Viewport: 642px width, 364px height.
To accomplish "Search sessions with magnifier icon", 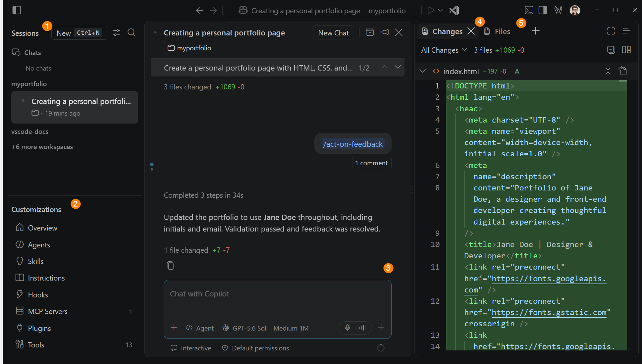I will [x=132, y=32].
